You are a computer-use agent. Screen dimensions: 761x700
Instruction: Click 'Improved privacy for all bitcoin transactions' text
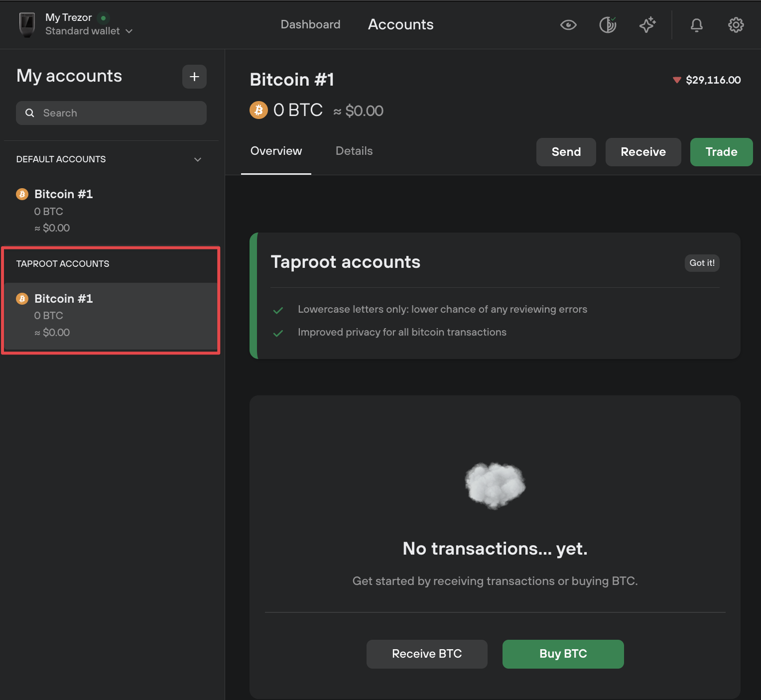(402, 332)
